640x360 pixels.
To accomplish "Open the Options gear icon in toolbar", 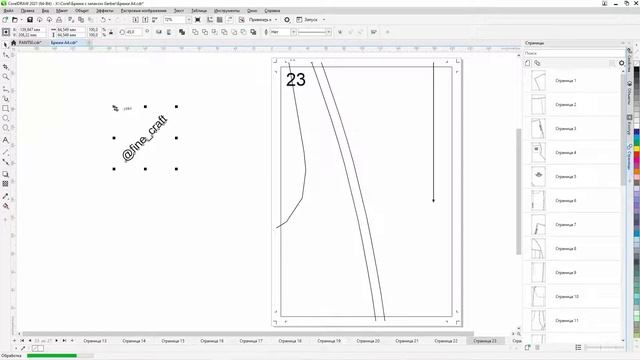I will click(x=287, y=20).
